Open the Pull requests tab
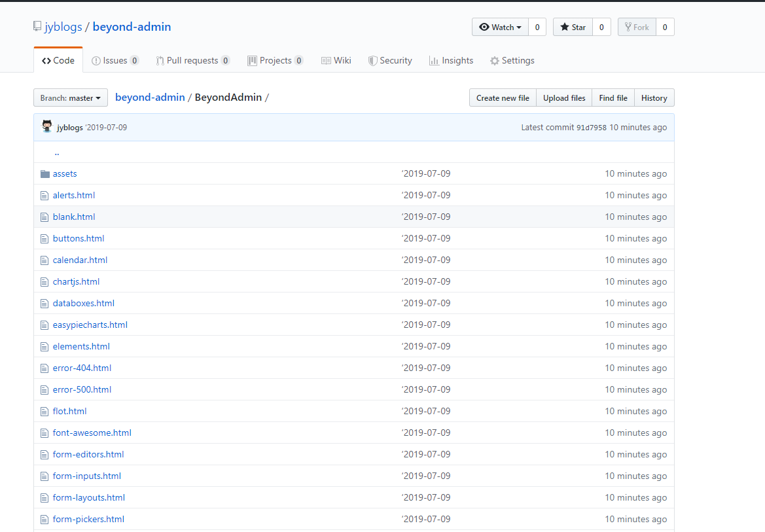This screenshot has width=765, height=532. point(192,60)
